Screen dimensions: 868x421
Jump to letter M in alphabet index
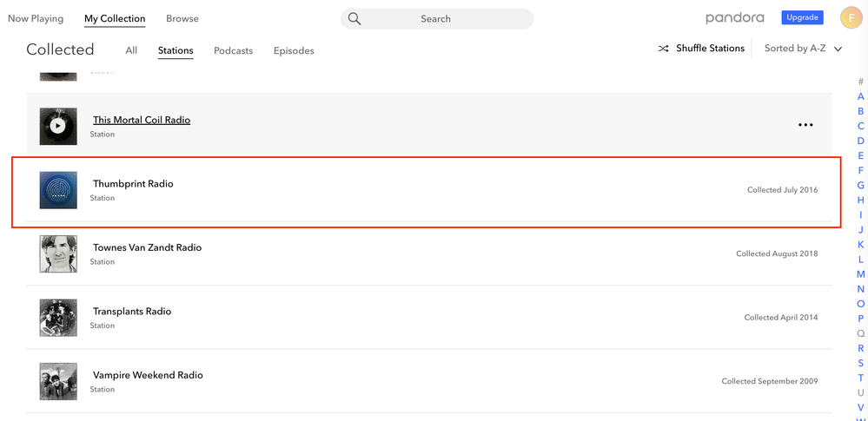pyautogui.click(x=860, y=274)
